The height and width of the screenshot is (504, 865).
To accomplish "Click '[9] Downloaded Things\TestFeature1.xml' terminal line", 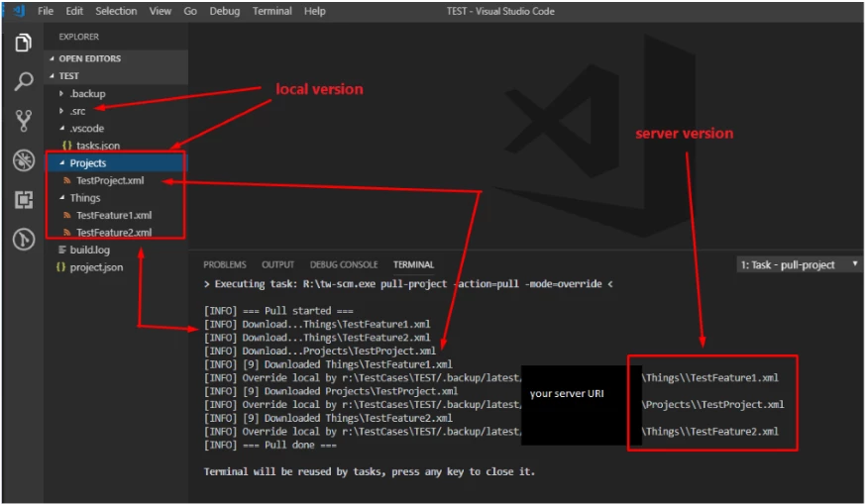I will point(328,364).
